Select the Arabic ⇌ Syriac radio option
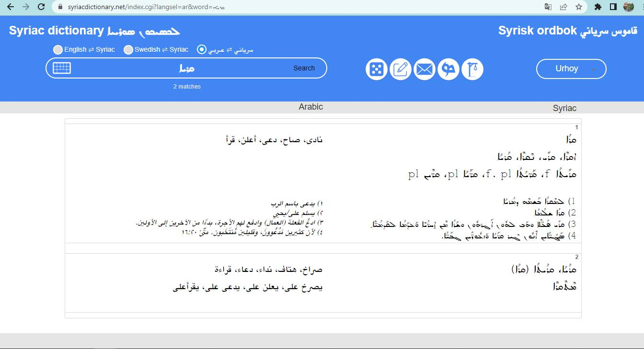The width and height of the screenshot is (644, 349). 202,49
